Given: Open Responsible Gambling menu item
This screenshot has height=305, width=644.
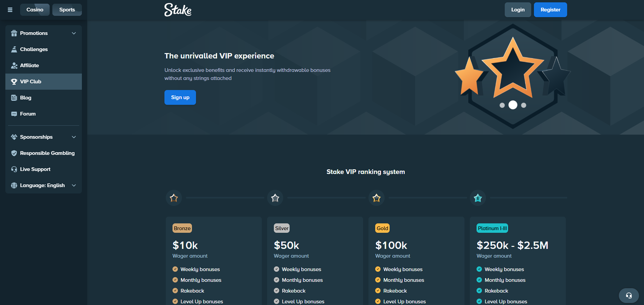Looking at the screenshot, I should coord(43,153).
